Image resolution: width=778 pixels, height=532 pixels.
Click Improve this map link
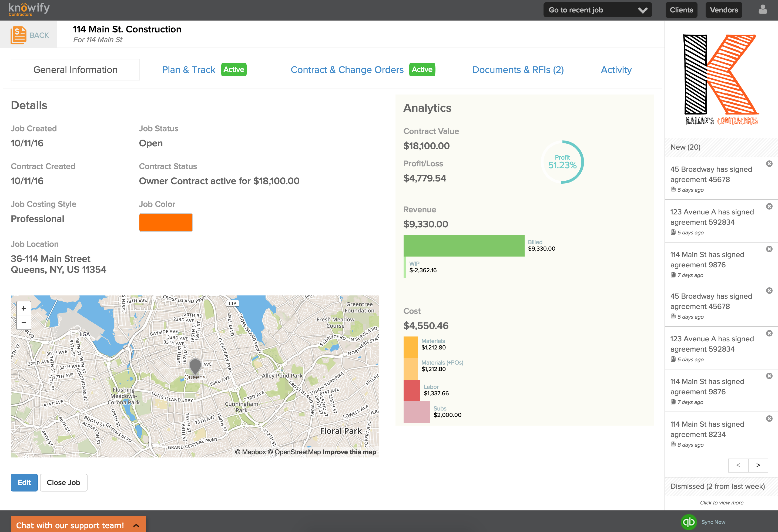coord(349,452)
